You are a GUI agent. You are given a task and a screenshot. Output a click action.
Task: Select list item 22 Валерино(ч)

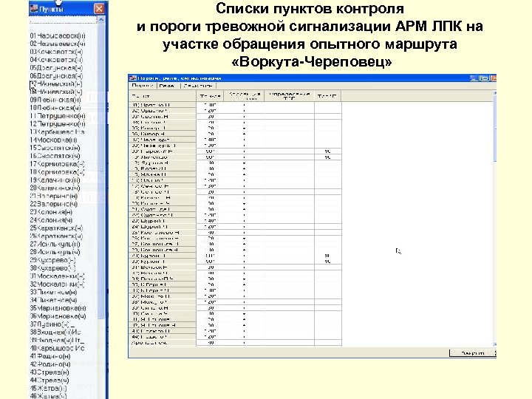(54, 204)
